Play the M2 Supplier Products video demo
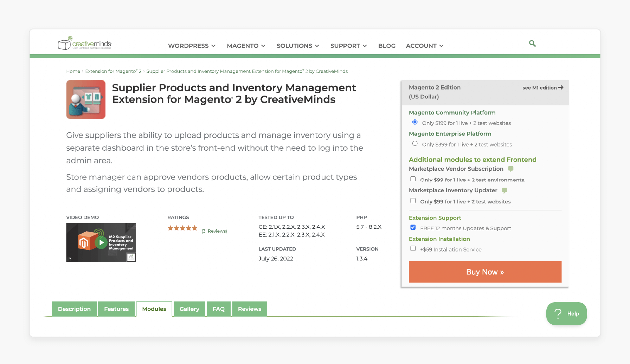The width and height of the screenshot is (630, 364). (x=101, y=242)
